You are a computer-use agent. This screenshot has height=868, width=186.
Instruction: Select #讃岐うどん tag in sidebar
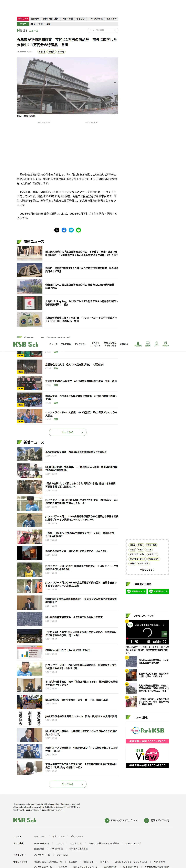pos(153,559)
